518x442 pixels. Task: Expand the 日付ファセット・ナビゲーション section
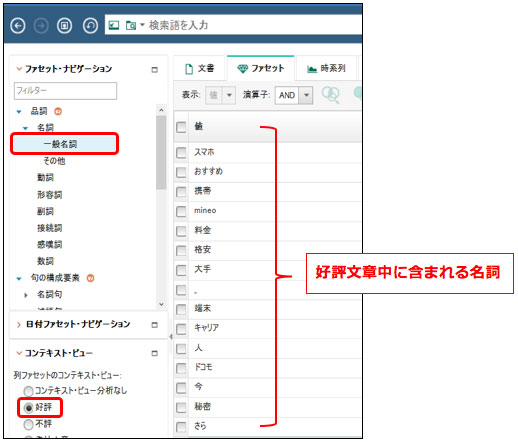pos(19,324)
